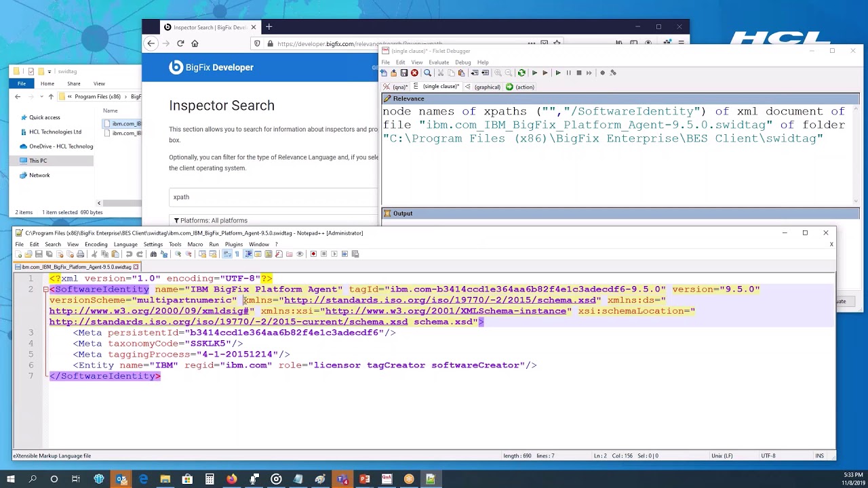Open Debug menu in Fixlet Debugger
The width and height of the screenshot is (868, 488).
tap(463, 62)
